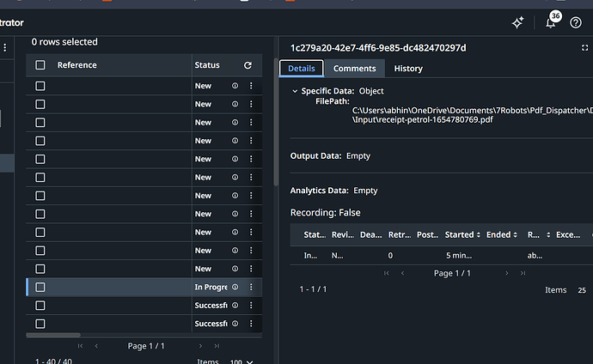Tick the select-all checkbox in Reference header
The image size is (593, 364).
40,65
